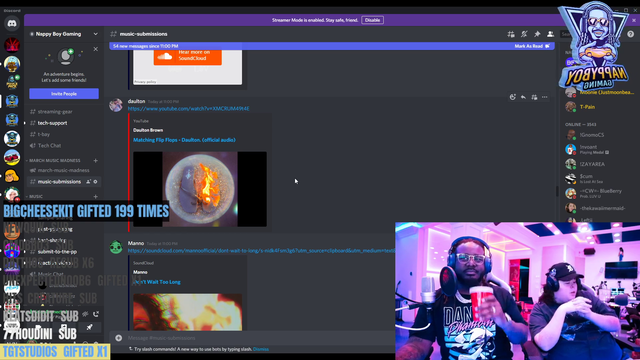Screen dimensions: 640x360
Task: Click Hear more on SoundCloud button
Action: (188, 57)
